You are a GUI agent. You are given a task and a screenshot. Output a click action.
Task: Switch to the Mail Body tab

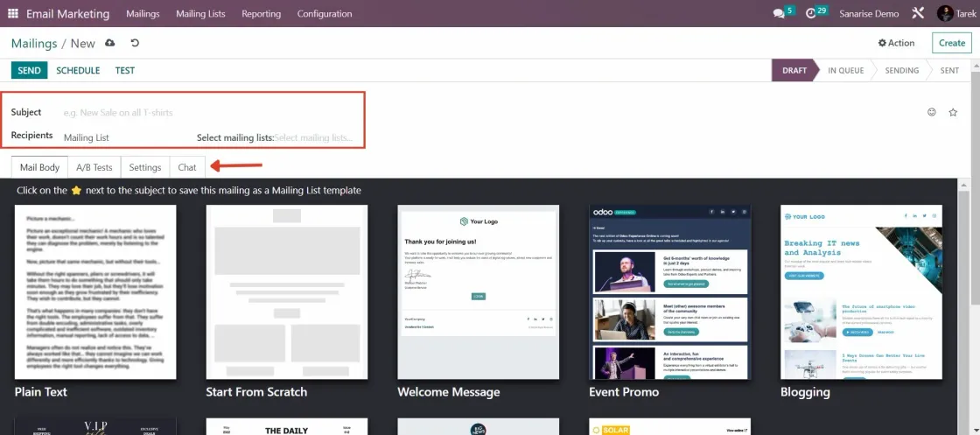pyautogui.click(x=40, y=167)
